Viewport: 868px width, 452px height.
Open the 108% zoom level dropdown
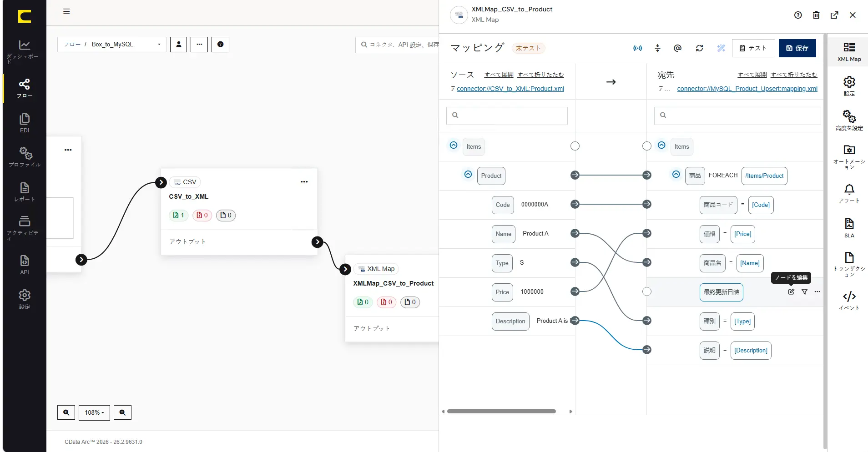[x=94, y=412]
